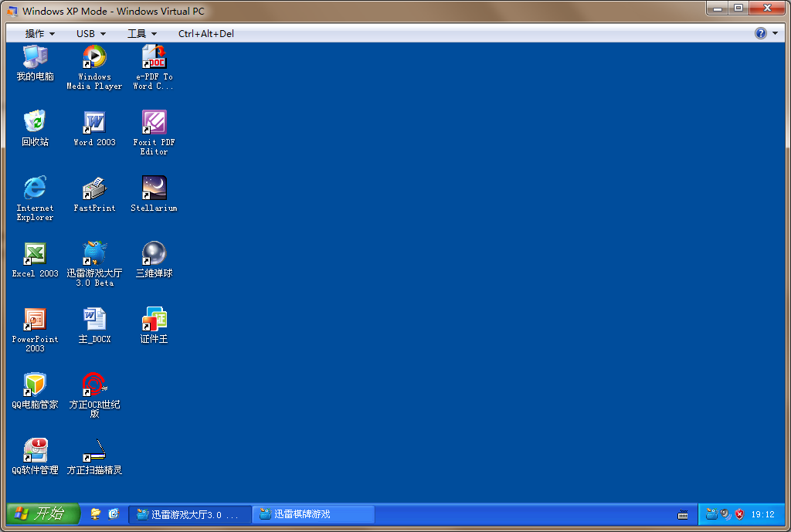The height and width of the screenshot is (532, 791).
Task: Select the QQ软件管理 shortcut
Action: 35,456
